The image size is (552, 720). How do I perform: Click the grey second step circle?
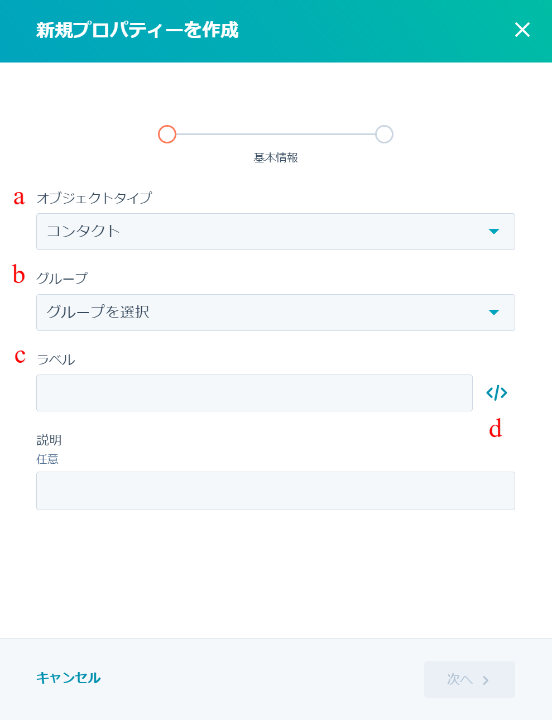[384, 134]
